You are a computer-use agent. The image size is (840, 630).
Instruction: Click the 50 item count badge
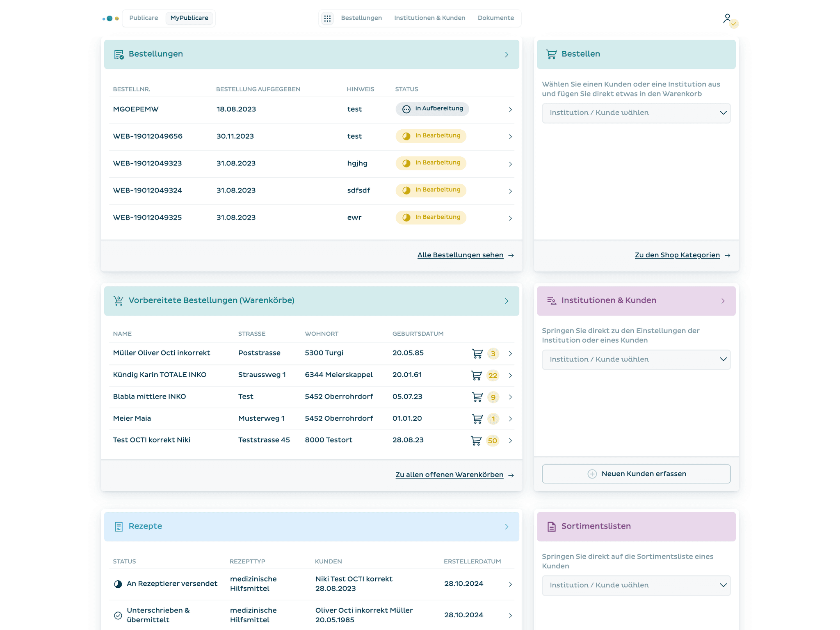(492, 441)
